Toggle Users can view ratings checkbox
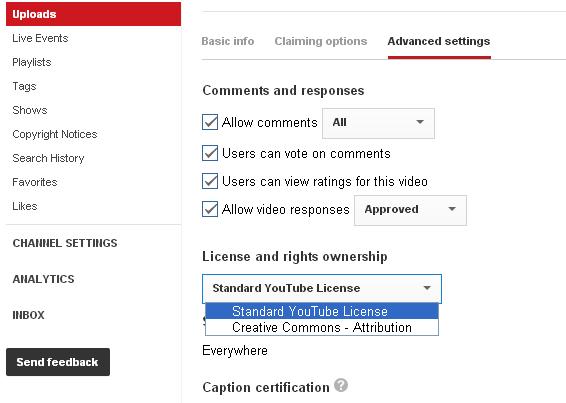The width and height of the screenshot is (566, 403). [210, 181]
